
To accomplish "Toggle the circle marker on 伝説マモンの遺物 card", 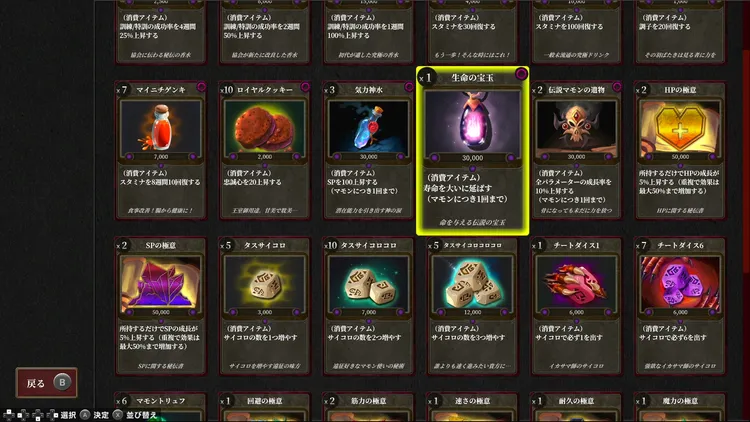I will (x=617, y=87).
